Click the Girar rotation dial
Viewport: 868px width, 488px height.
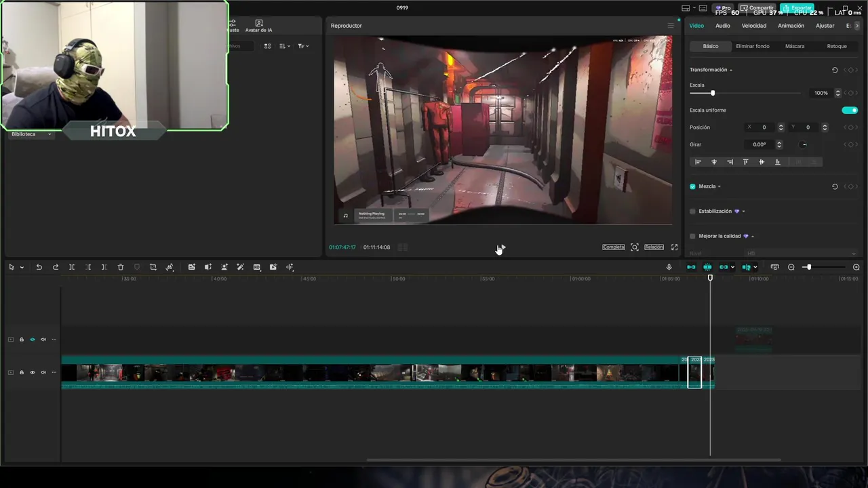[804, 144]
